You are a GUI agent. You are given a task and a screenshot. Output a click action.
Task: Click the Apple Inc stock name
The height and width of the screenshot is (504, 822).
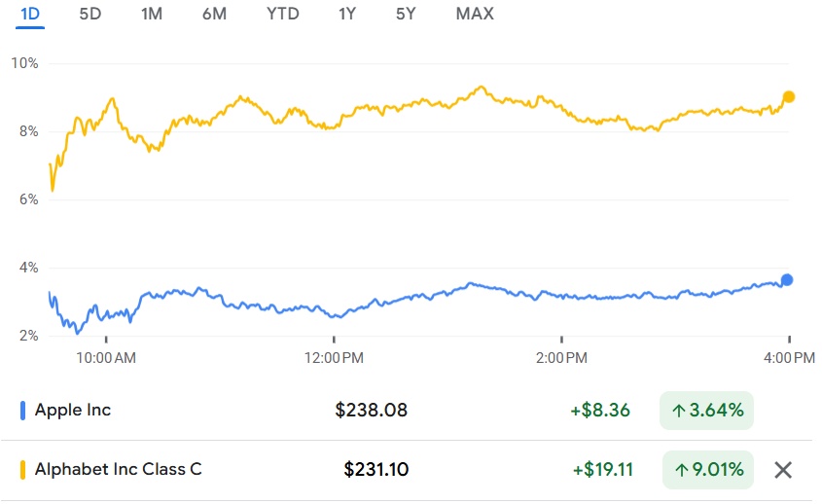click(x=73, y=410)
